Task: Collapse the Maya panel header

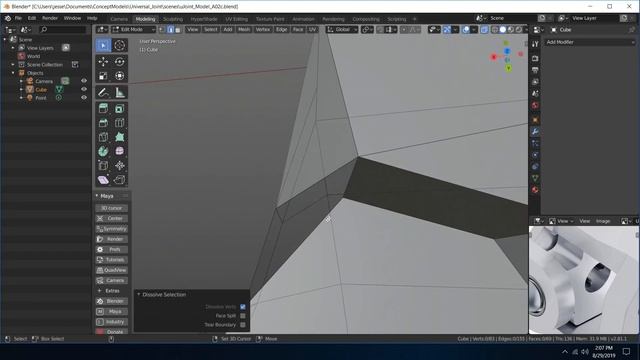Action: (97, 196)
